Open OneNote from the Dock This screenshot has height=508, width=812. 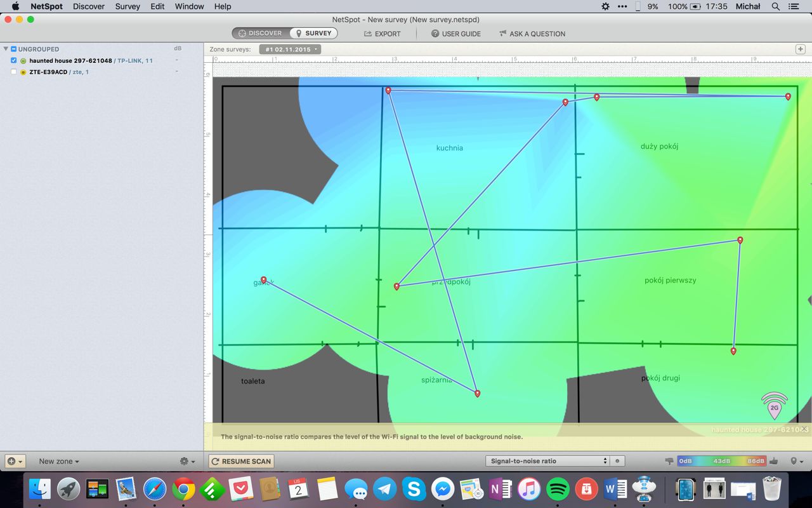click(500, 489)
